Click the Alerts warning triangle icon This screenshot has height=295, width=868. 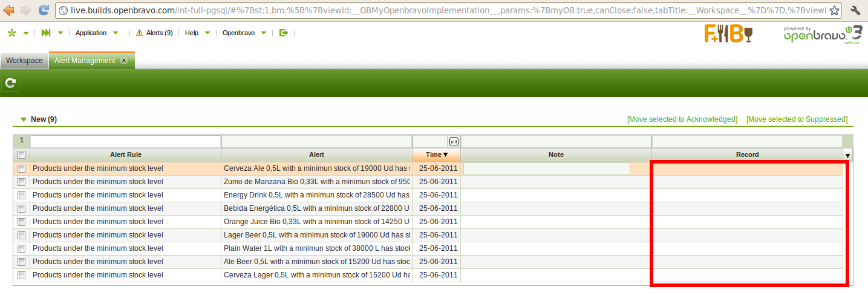pos(140,33)
